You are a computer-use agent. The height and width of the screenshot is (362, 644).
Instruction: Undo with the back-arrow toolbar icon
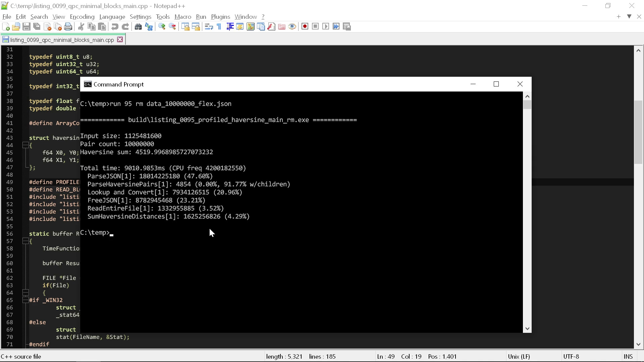click(115, 26)
